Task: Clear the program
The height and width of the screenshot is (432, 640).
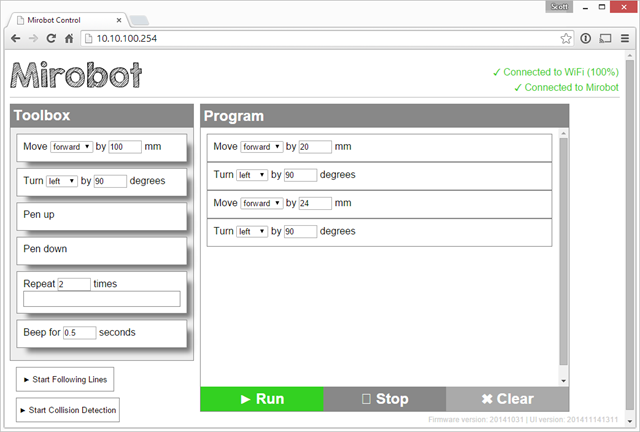Action: (x=507, y=399)
